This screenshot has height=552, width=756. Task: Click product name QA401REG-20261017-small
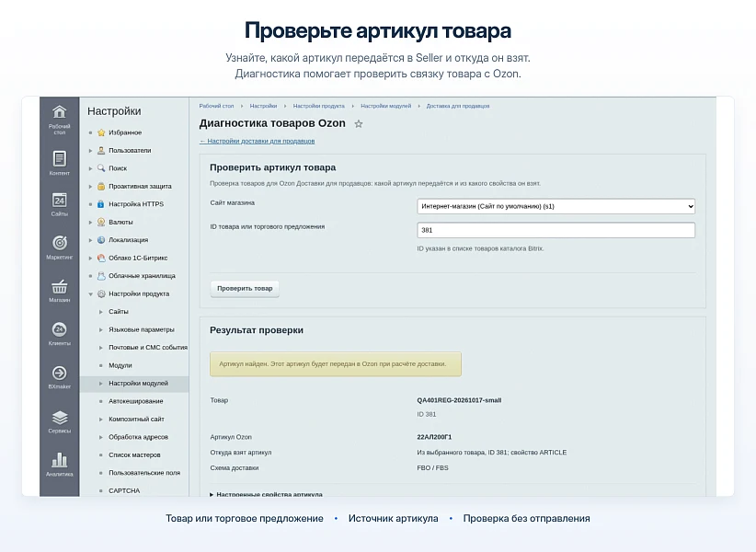(459, 400)
